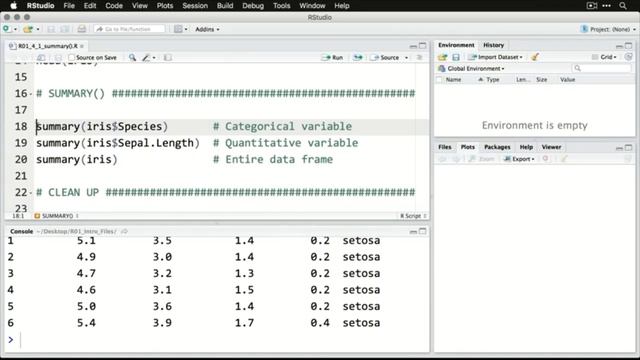Expand recent files arrow beside Open File
Viewport: 640px width, 360px height.
(x=38, y=29)
